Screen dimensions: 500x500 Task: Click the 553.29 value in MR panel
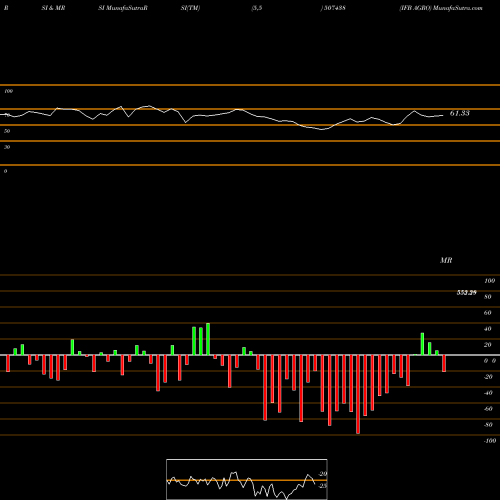[x=467, y=293]
